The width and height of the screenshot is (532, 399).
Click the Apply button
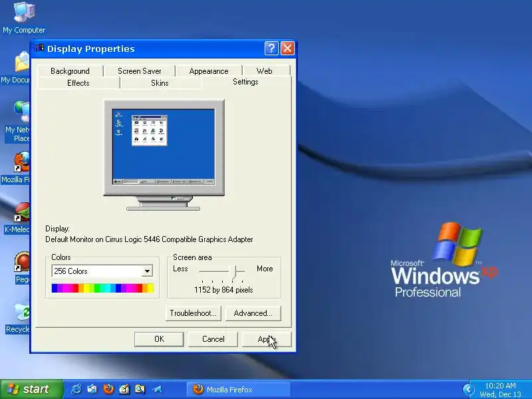[x=267, y=339]
